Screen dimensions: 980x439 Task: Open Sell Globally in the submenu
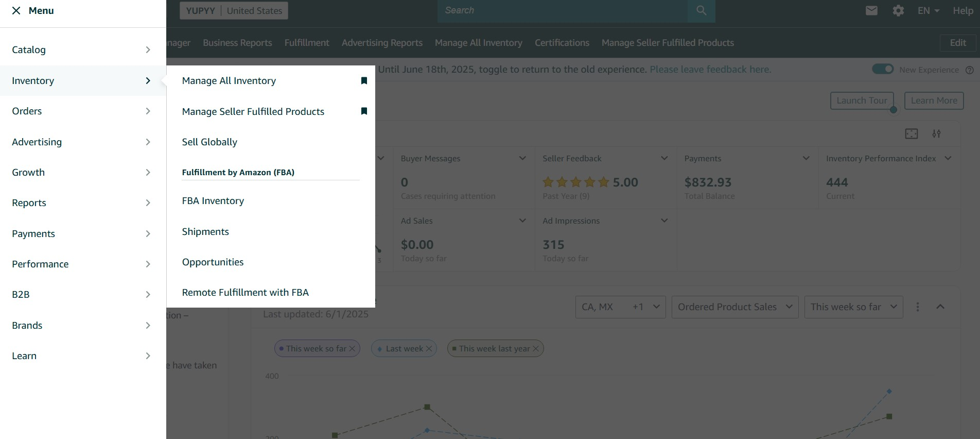(209, 142)
